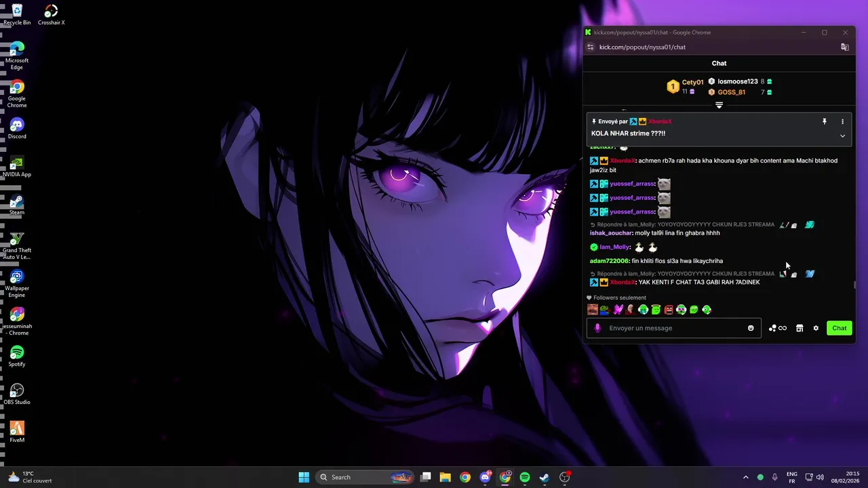This screenshot has height=488, width=868.
Task: Open File Explorer from taskbar
Action: click(x=446, y=477)
